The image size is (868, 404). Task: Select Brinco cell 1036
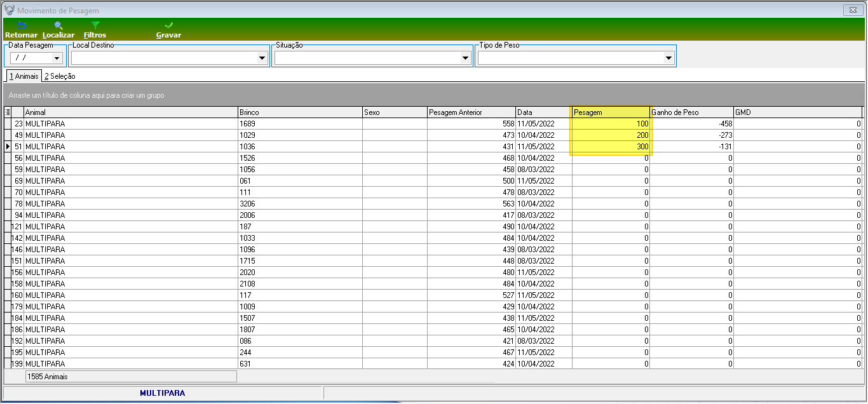(300, 147)
